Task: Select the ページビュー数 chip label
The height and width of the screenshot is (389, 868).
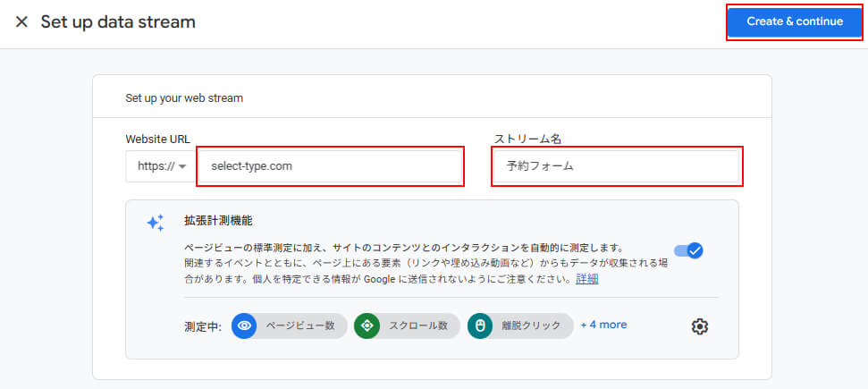Action: 299,326
